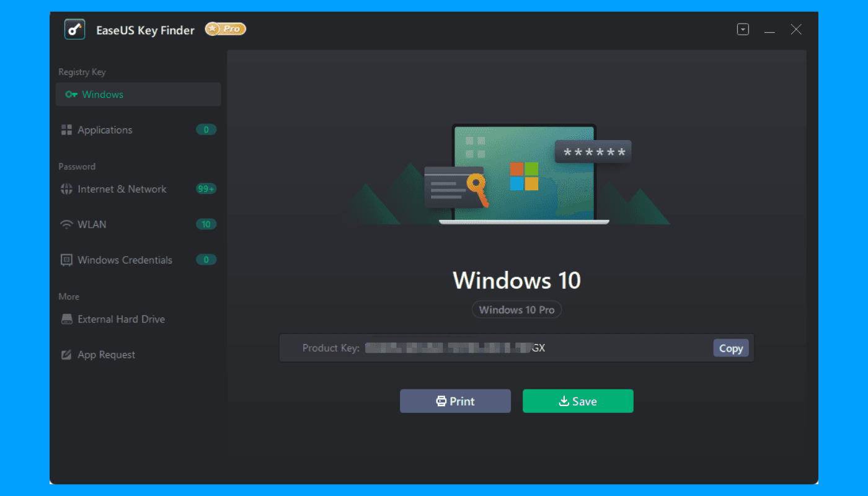This screenshot has width=868, height=496.
Task: Click the App Request edit icon
Action: pyautogui.click(x=66, y=355)
